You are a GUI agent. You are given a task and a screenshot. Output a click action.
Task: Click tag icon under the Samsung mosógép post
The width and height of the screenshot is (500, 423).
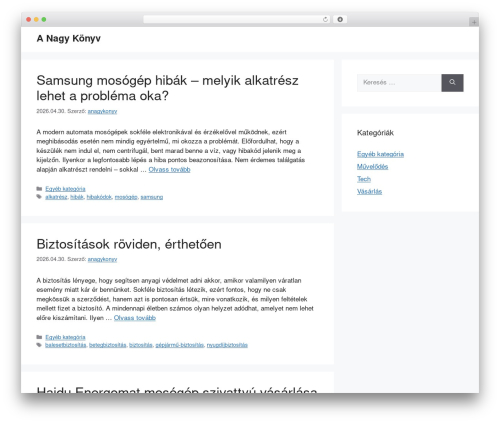[39, 197]
